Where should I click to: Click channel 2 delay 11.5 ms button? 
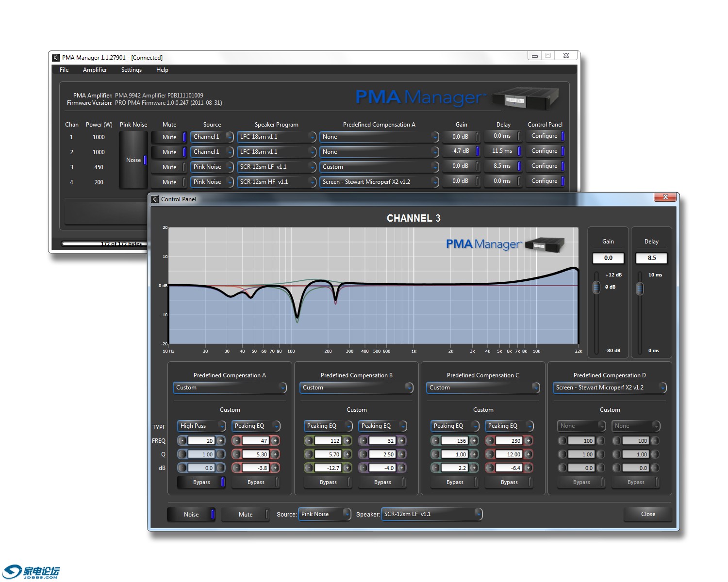point(503,151)
